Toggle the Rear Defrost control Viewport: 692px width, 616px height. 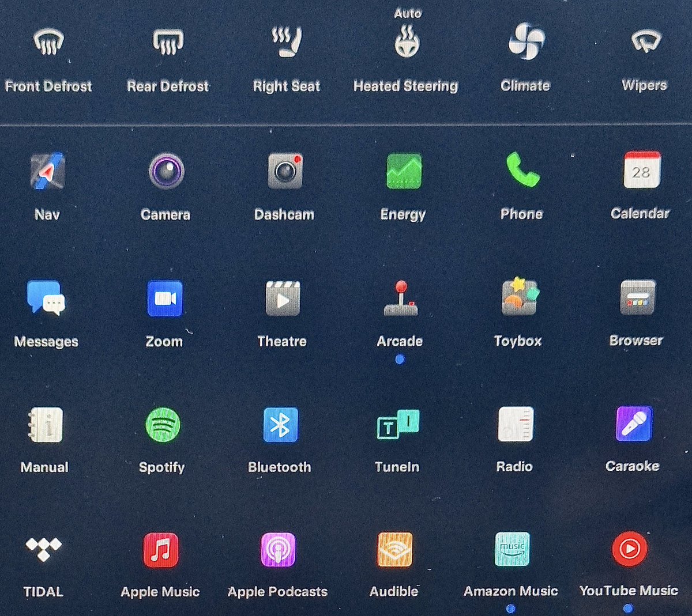[168, 43]
